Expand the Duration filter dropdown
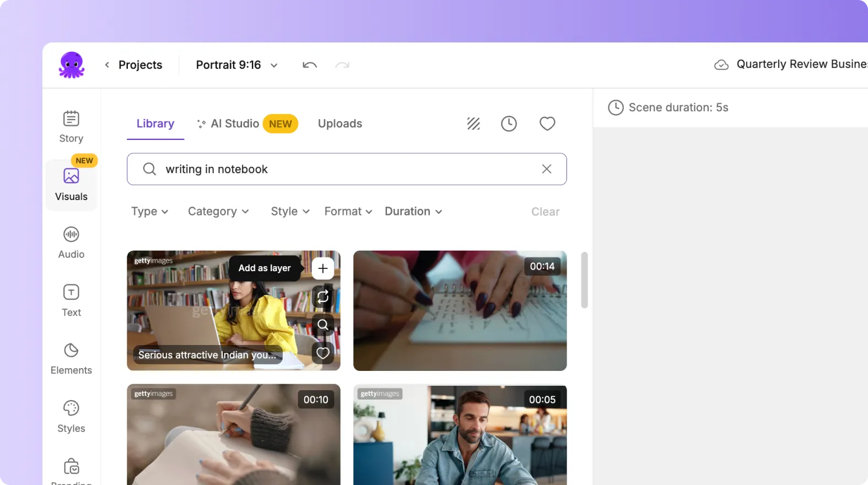Viewport: 868px width, 485px height. [x=413, y=212]
